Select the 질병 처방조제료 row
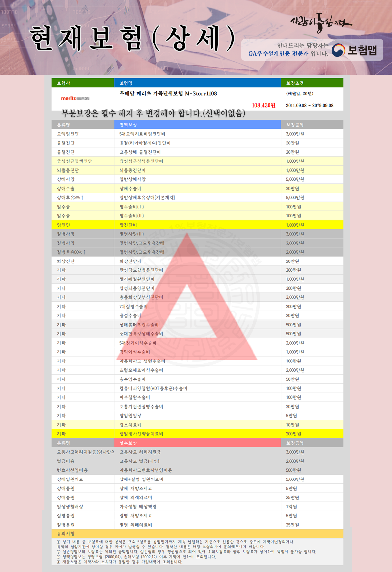 click(x=197, y=516)
